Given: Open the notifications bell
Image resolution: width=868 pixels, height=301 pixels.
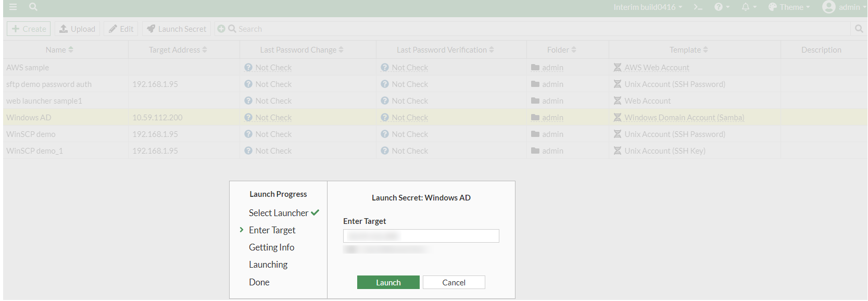Looking at the screenshot, I should [746, 7].
